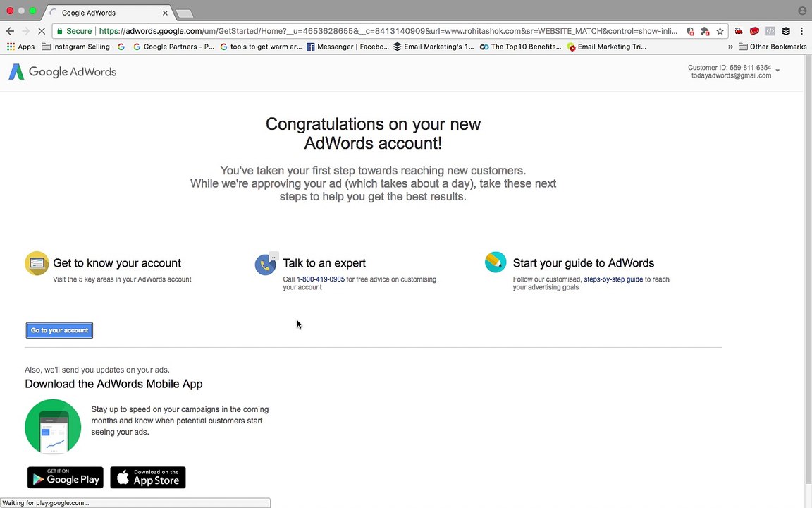Open the Email Marketing's 1... bookmark
This screenshot has height=508, width=812.
[434, 47]
